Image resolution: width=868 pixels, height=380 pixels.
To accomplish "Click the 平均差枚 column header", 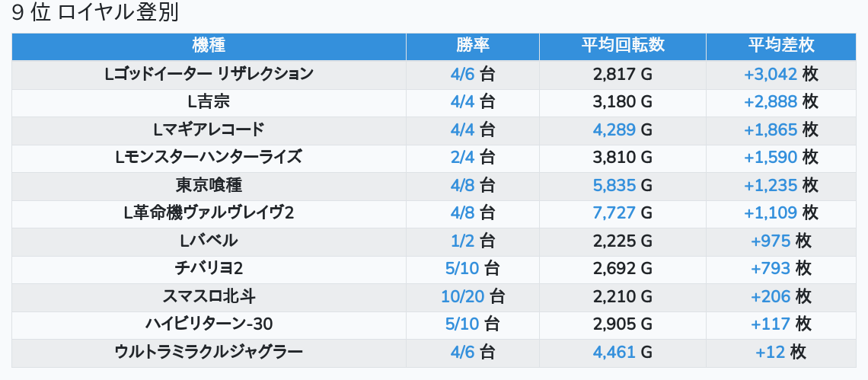I will point(780,46).
